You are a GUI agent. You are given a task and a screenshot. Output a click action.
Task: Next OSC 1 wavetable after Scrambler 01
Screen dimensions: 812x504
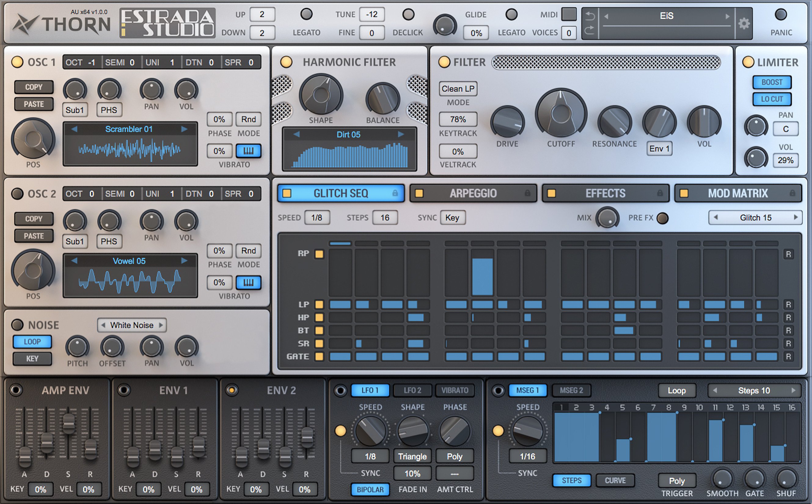pos(184,129)
